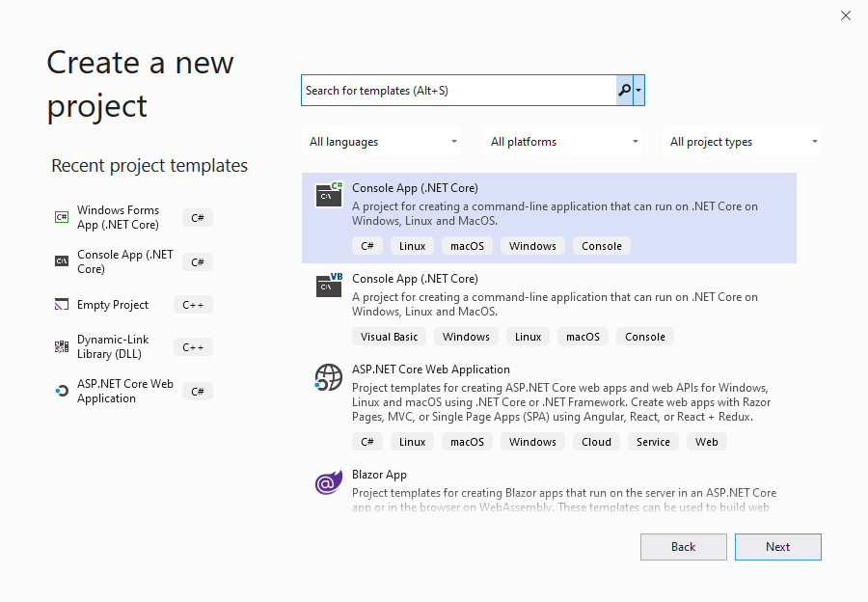The width and height of the screenshot is (868, 602).
Task: Click the VB Console App template icon
Action: coord(329,286)
